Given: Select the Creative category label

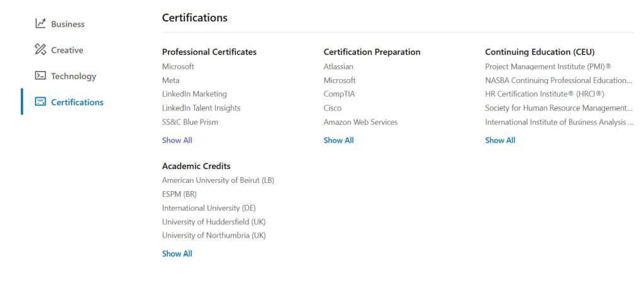Looking at the screenshot, I should click(67, 50).
